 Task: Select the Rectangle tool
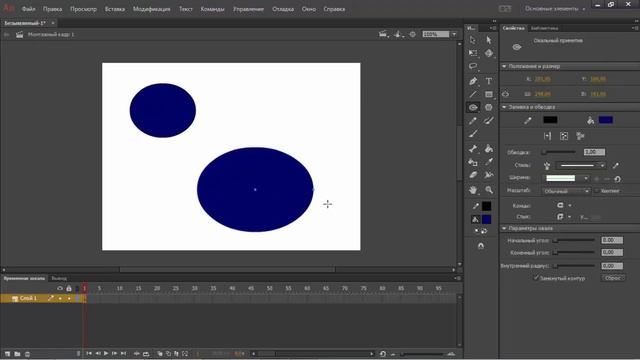pos(489,94)
